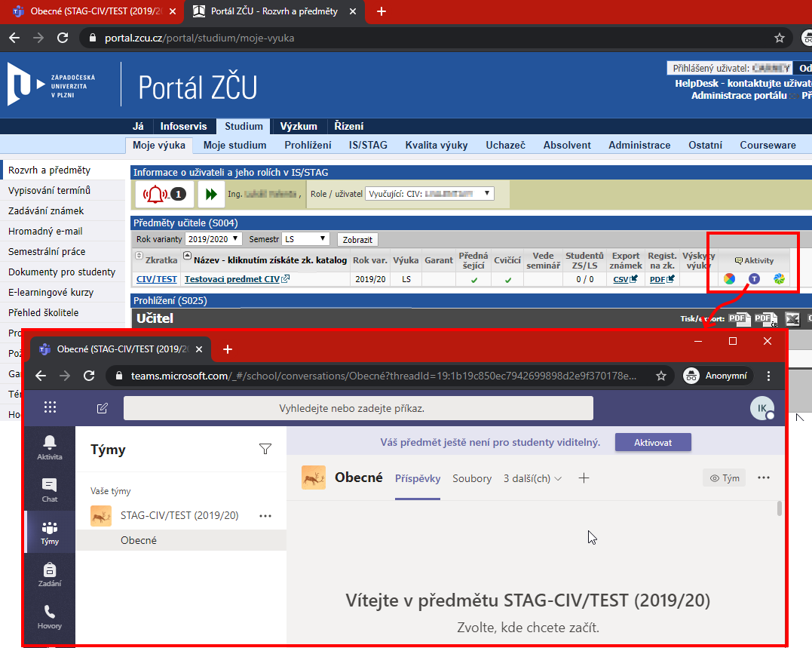Reload the Teams browser window page

click(89, 376)
